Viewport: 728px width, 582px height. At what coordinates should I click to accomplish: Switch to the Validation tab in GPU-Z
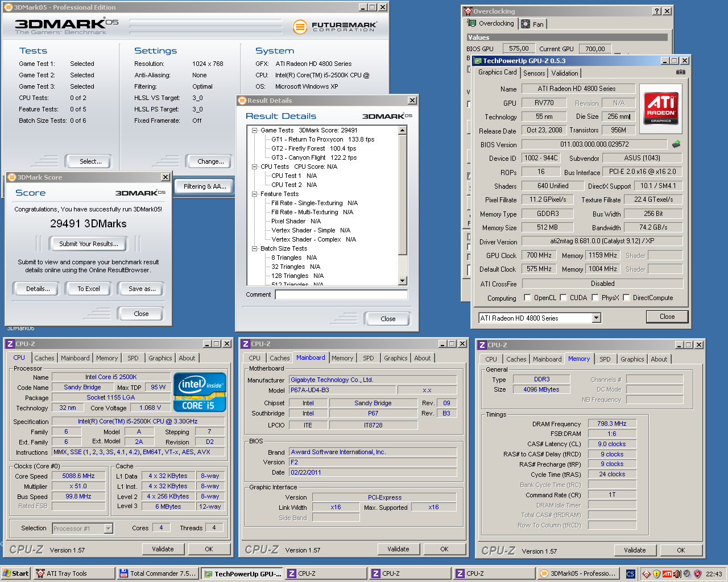pyautogui.click(x=565, y=73)
